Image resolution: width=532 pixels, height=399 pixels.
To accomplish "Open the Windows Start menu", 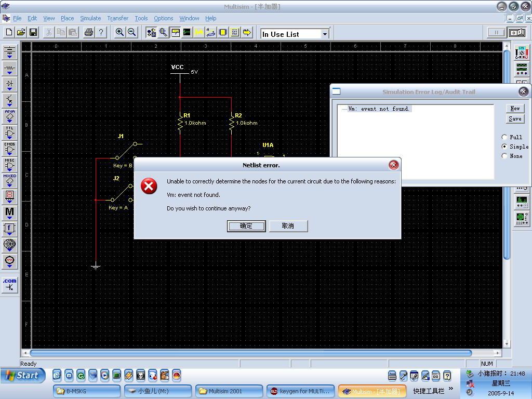I will click(23, 375).
